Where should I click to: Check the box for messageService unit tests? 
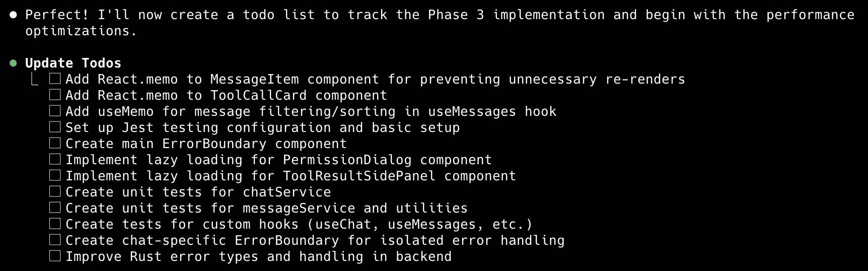[55, 208]
